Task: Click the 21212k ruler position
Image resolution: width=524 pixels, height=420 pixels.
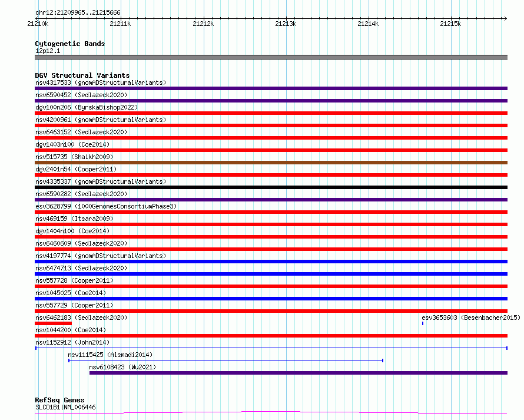Action: (203, 24)
